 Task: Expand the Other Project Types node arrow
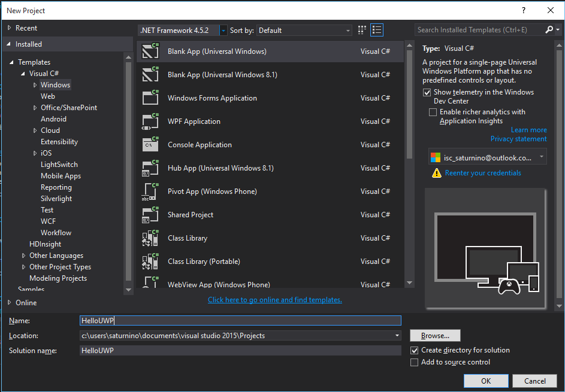tap(24, 267)
